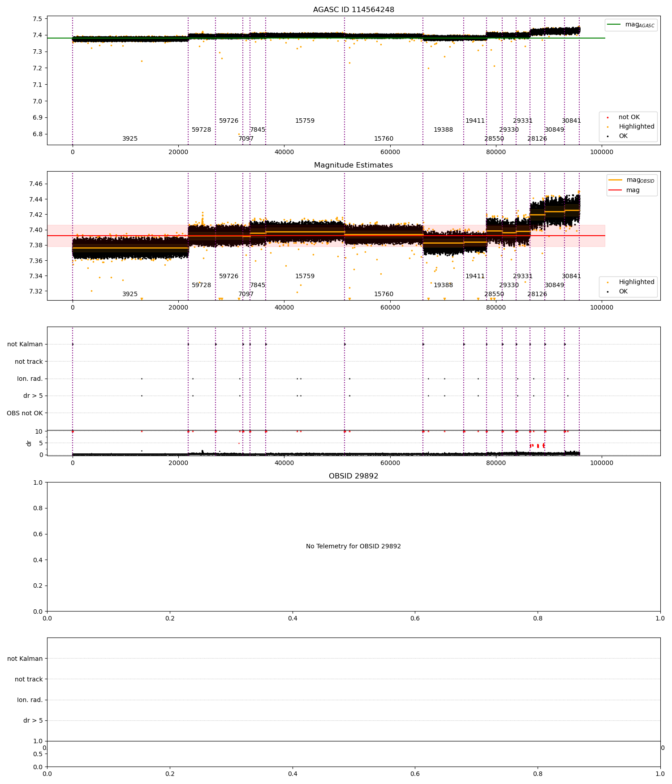Select the 'No Telemetry for OBSID 29892' message
This screenshot has width=672, height=784.
353,547
